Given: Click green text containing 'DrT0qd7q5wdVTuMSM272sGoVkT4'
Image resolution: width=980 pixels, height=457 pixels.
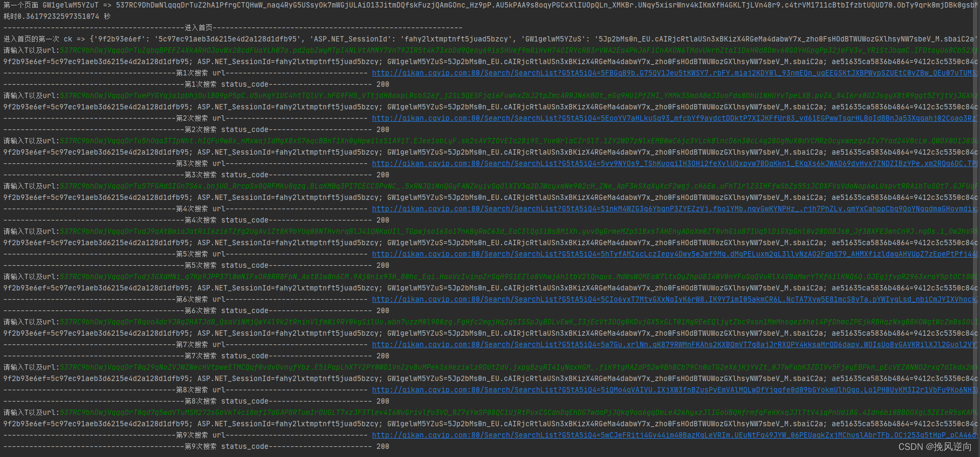Looking at the screenshot, I should point(518,413).
